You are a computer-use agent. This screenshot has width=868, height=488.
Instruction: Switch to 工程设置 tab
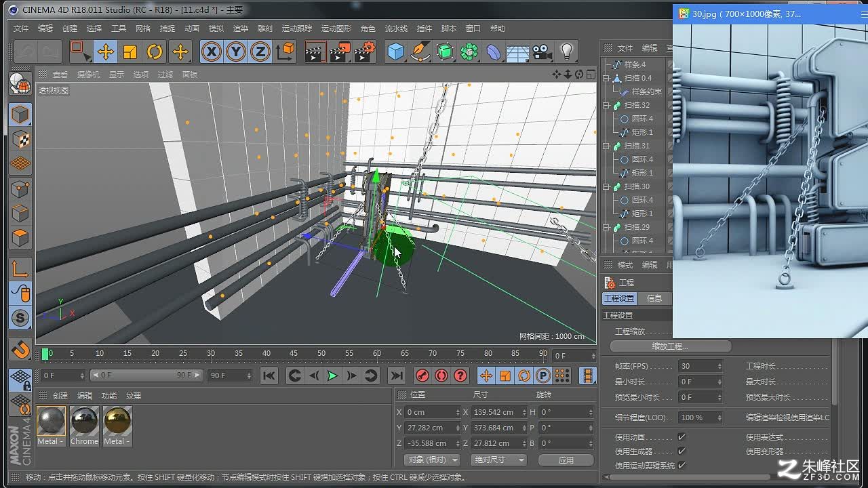coord(619,298)
